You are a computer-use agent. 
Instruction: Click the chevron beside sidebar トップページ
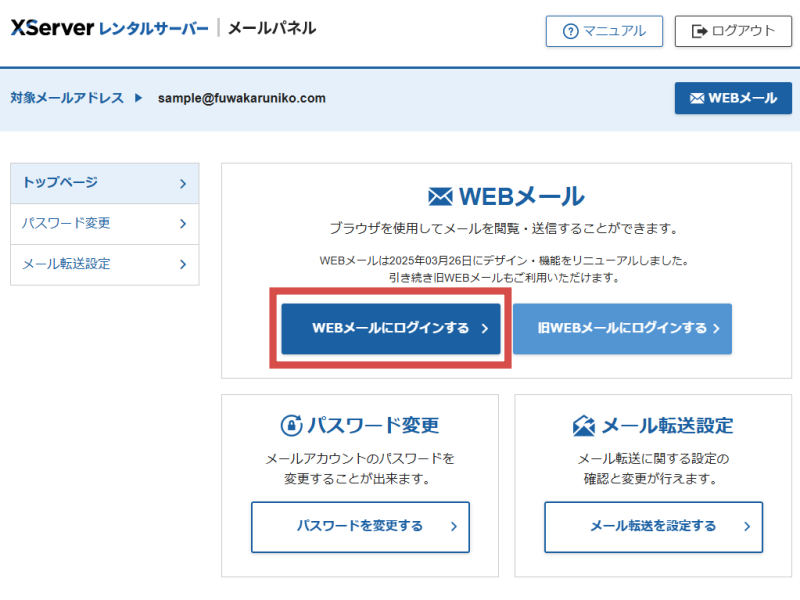click(x=183, y=184)
